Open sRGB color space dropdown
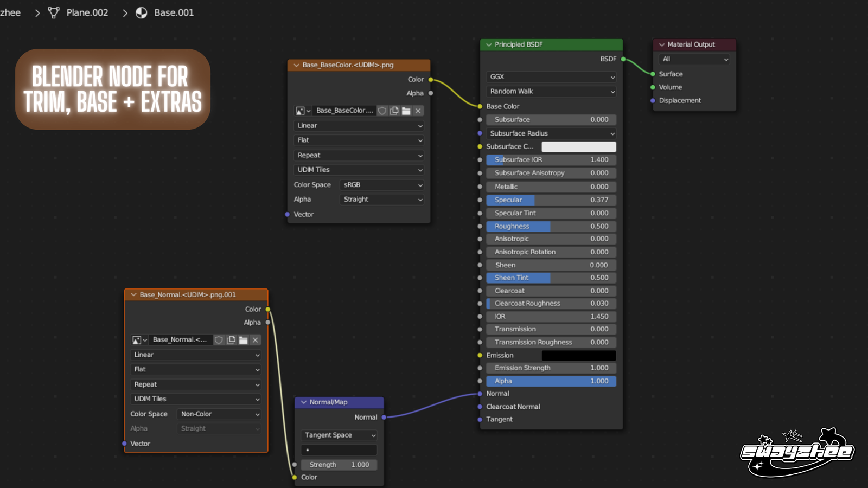868x488 pixels. (x=382, y=185)
